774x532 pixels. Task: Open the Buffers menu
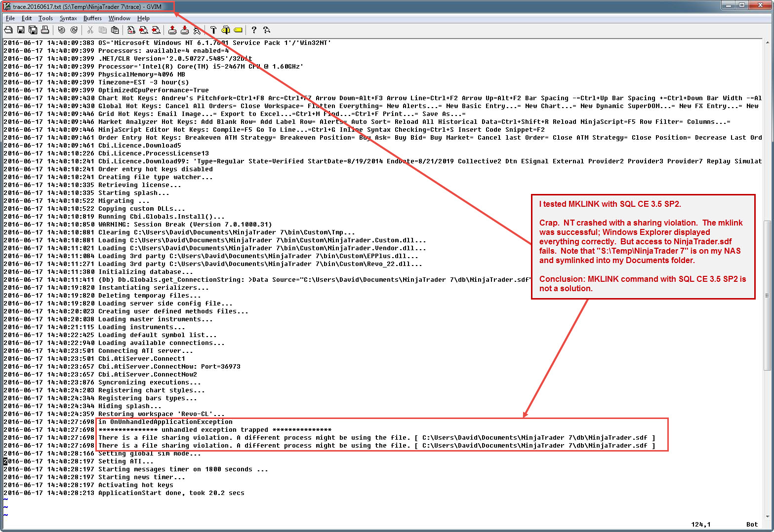92,18
